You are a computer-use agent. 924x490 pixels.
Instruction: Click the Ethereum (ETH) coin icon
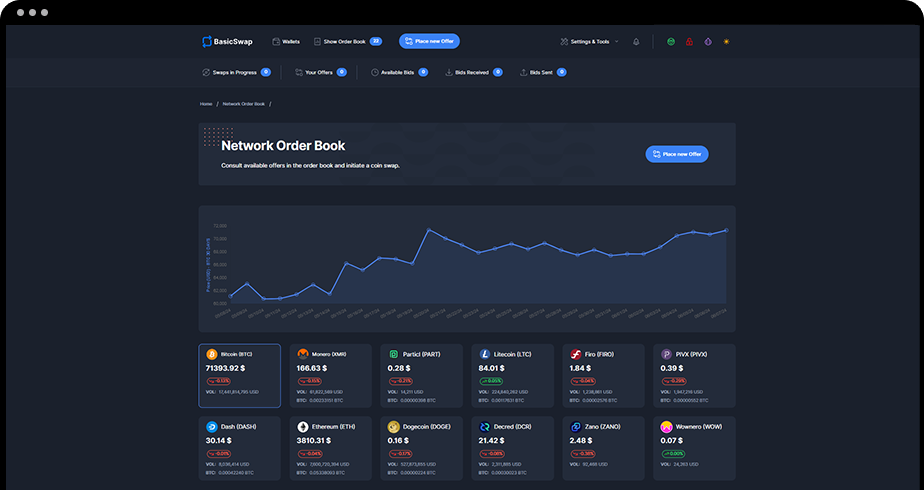coord(303,426)
